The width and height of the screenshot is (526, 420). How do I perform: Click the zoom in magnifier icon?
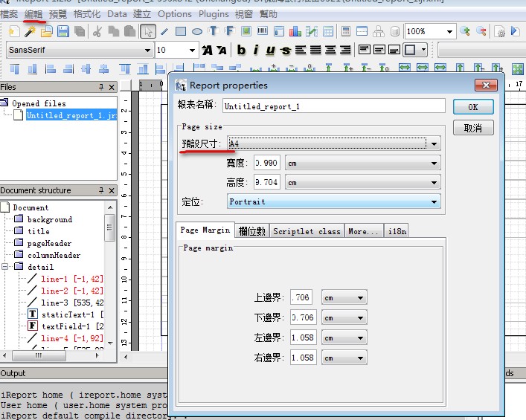[465, 31]
